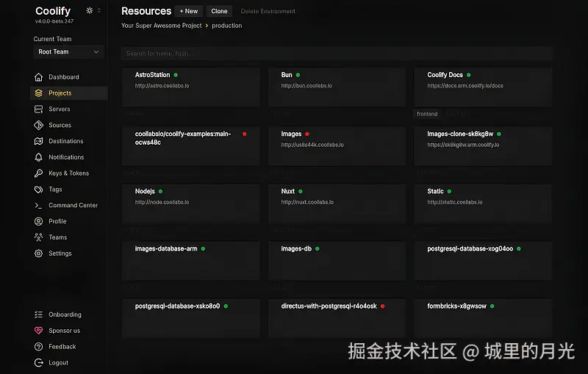Click the Servers icon in sidebar

pyautogui.click(x=39, y=109)
